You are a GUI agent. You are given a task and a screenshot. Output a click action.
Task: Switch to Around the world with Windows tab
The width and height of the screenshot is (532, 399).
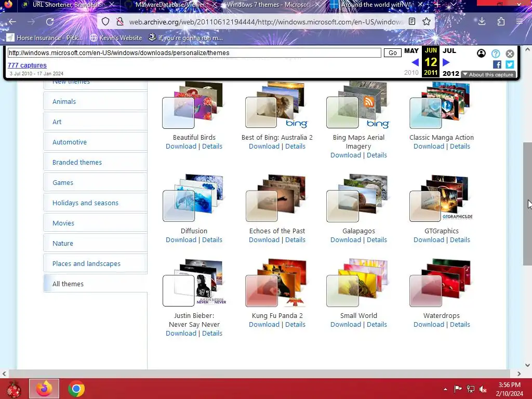[377, 5]
